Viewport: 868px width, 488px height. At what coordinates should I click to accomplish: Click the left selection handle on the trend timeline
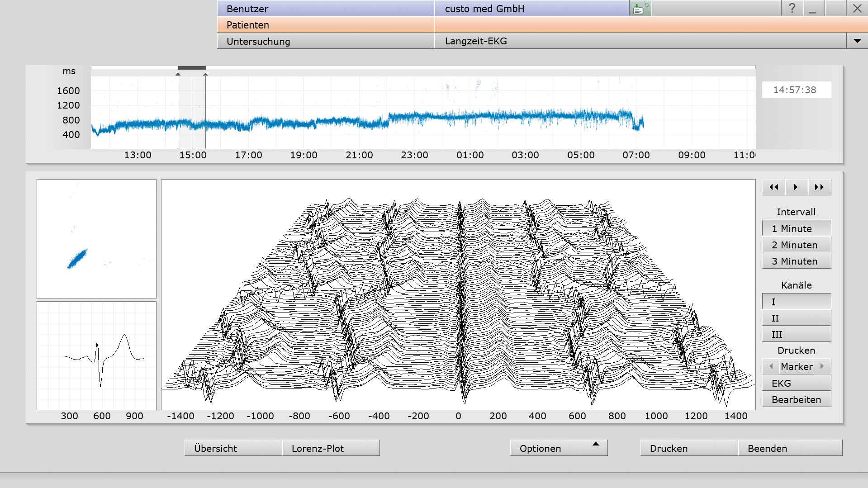click(178, 74)
